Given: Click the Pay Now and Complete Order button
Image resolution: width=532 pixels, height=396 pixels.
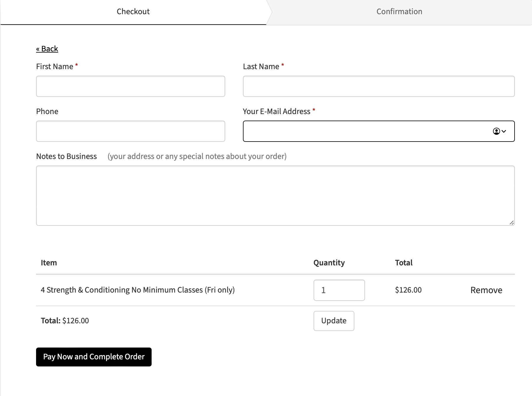Looking at the screenshot, I should 94,357.
